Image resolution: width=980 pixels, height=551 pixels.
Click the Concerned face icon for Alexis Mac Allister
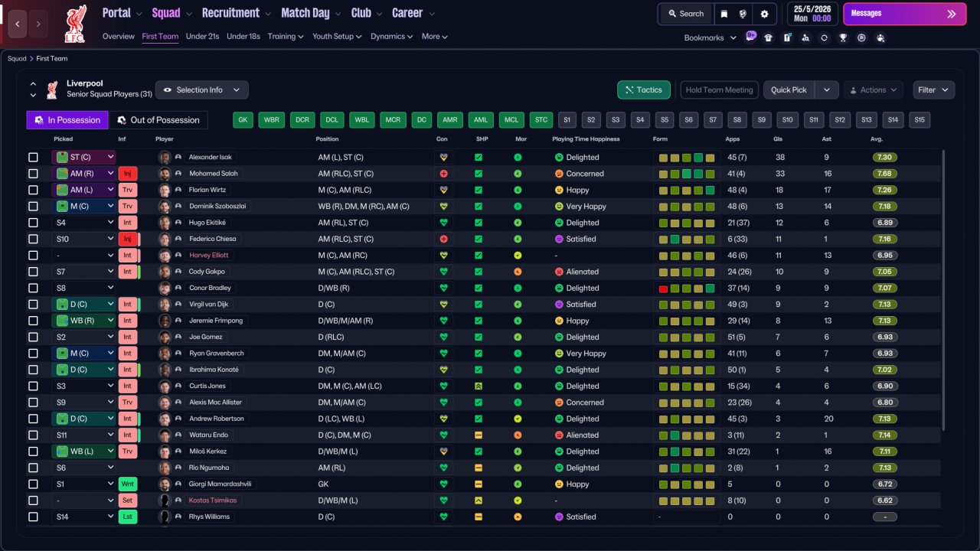tap(559, 403)
